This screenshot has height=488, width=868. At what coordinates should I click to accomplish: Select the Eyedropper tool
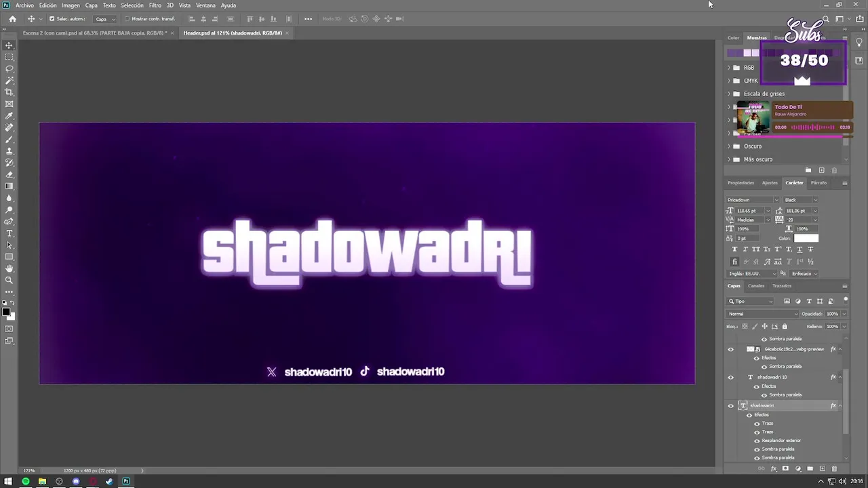coord(9,116)
